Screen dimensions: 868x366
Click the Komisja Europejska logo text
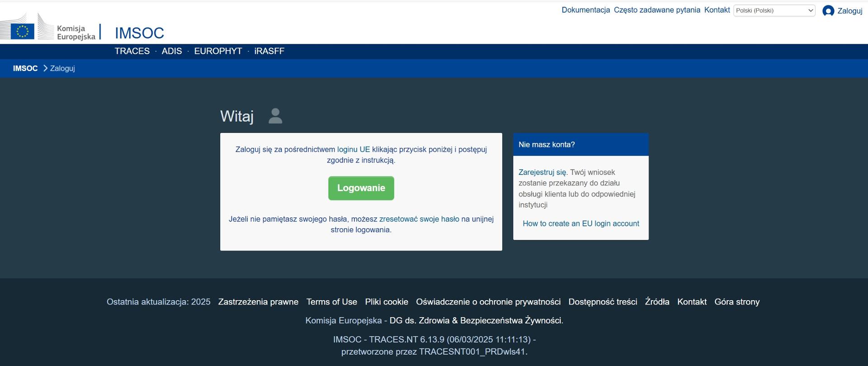pos(76,33)
